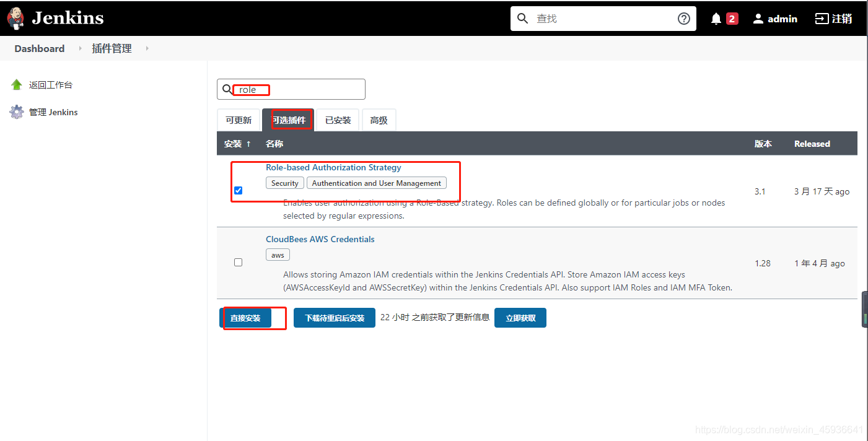Click the gear icon for 管理 Jenkins
Screen dimensions: 868x441
pyautogui.click(x=17, y=112)
